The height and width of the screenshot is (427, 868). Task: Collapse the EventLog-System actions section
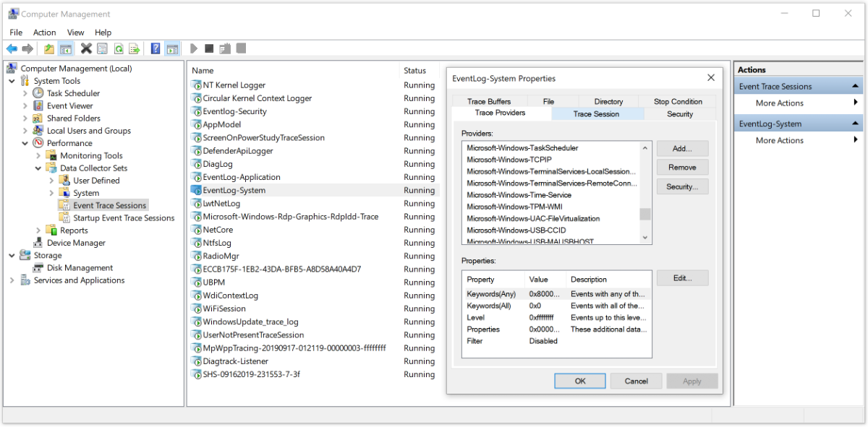(856, 124)
